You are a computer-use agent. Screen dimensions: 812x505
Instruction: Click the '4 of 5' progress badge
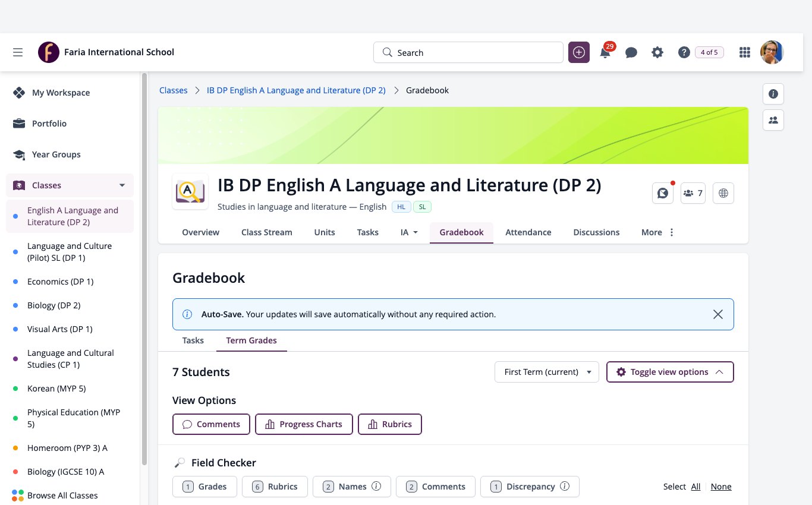[709, 52]
